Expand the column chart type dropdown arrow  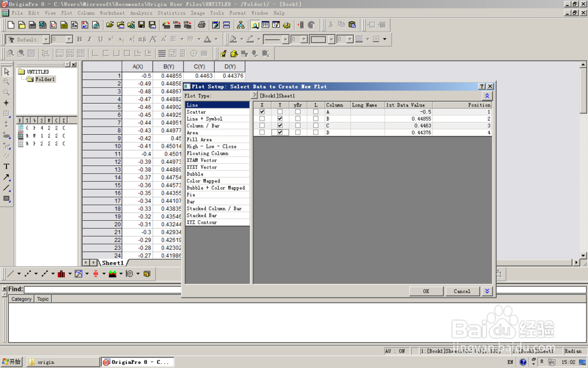point(70,274)
